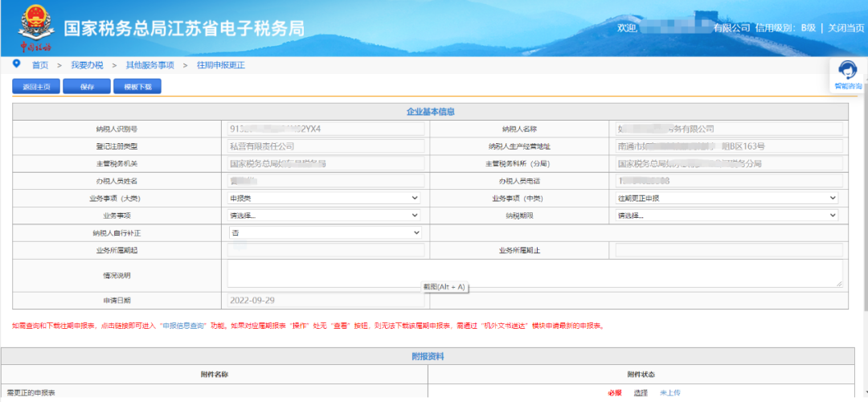This screenshot has height=402, width=868.
Task: Click the 纳税人自行补正 label
Action: 117,233
